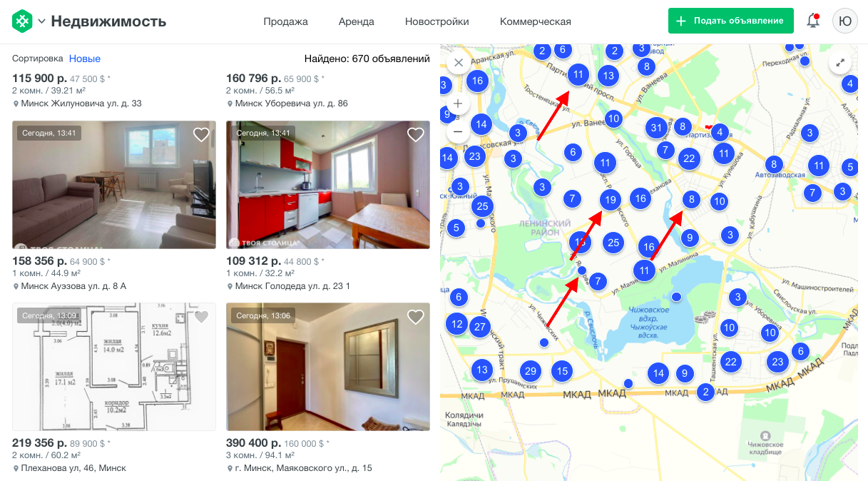
Task: Open notifications bell icon
Action: coord(813,21)
